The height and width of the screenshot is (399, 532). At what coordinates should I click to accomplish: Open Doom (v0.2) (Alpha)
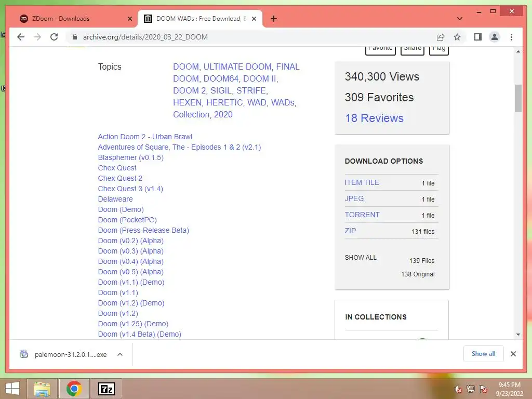point(130,241)
